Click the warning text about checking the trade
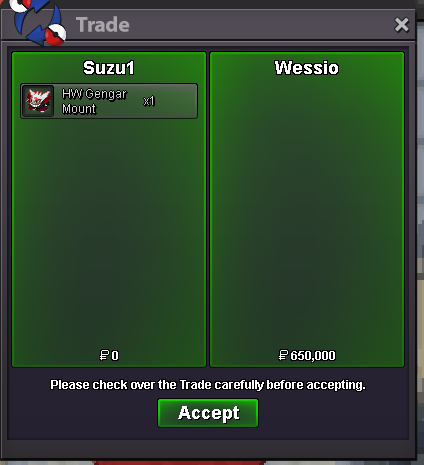The height and width of the screenshot is (465, 424). tap(208, 385)
